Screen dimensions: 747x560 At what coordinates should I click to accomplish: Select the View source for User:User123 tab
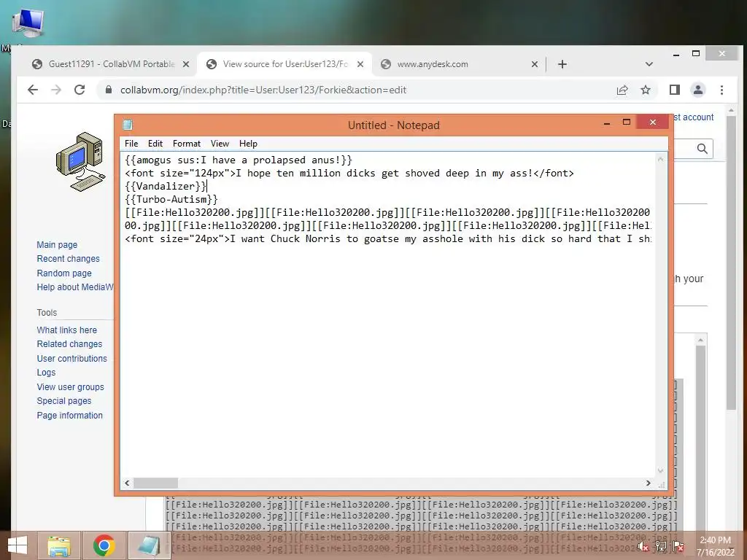coord(285,64)
